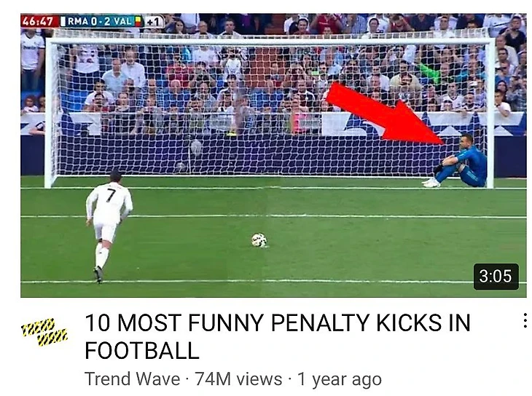Click the number 7 on player's shirt
Viewport: 532px width, 396px height.
pyautogui.click(x=111, y=194)
